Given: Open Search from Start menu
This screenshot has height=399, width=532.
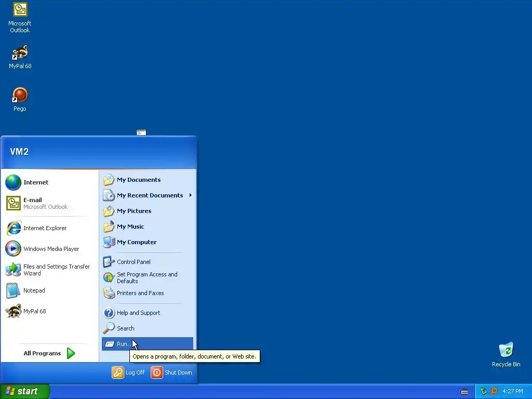Looking at the screenshot, I should click(148, 328).
